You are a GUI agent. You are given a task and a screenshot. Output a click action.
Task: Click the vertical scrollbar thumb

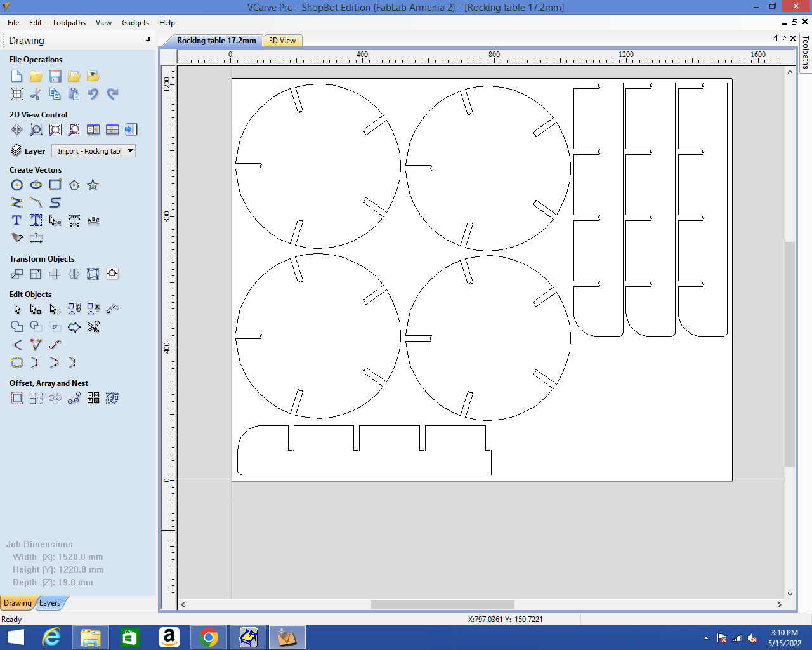(x=790, y=354)
